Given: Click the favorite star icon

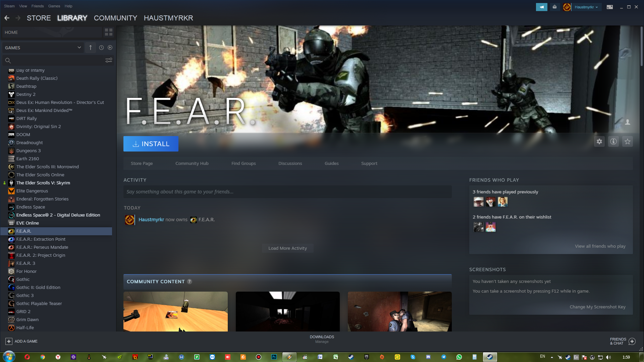Looking at the screenshot, I should 628,142.
